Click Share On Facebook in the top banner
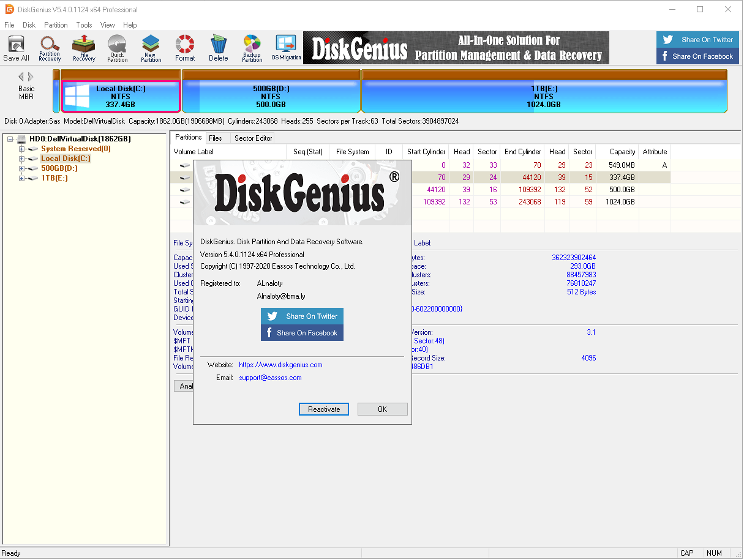This screenshot has height=560, width=744. pos(697,56)
